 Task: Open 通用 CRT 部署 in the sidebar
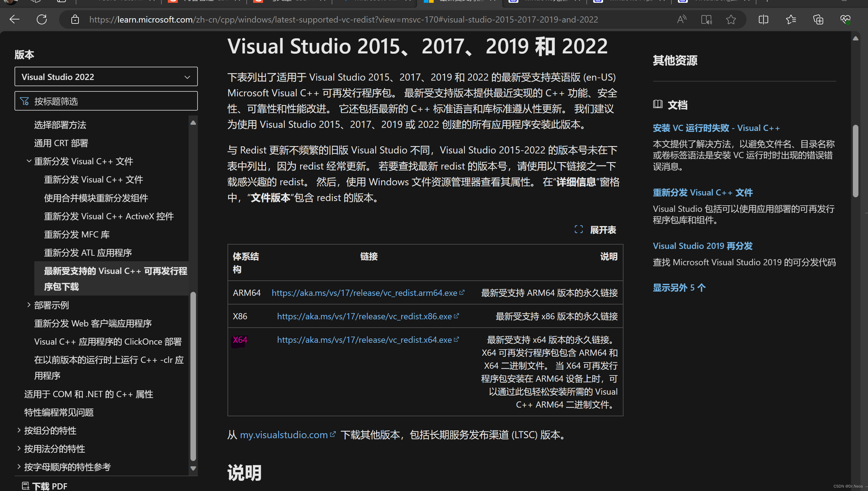61,143
